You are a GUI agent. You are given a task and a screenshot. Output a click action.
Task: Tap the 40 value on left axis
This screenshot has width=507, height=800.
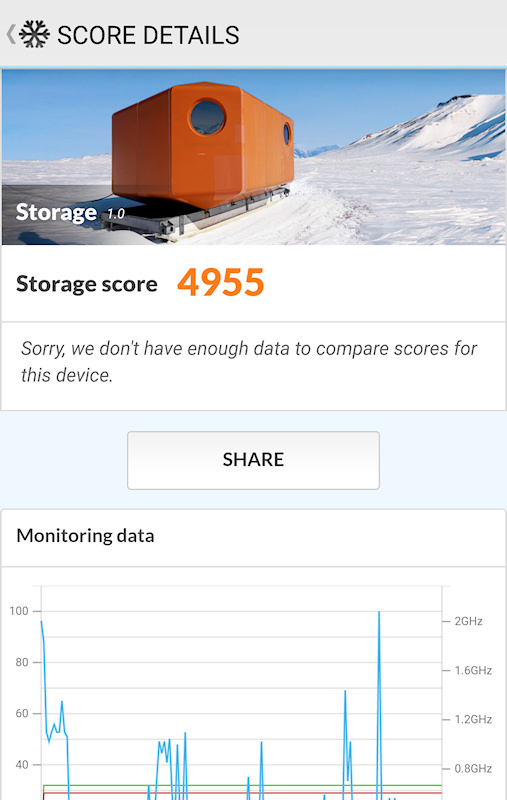[22, 764]
